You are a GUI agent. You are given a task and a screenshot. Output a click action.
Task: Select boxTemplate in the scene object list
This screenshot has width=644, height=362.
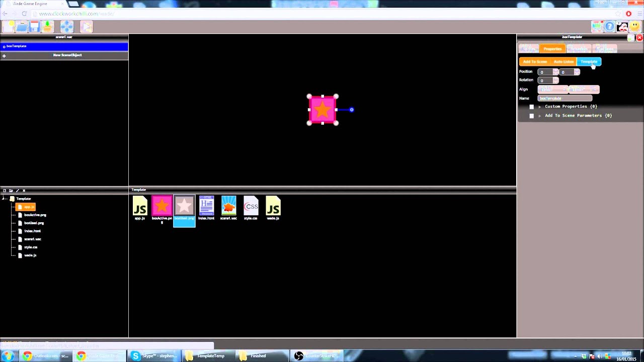tap(64, 46)
